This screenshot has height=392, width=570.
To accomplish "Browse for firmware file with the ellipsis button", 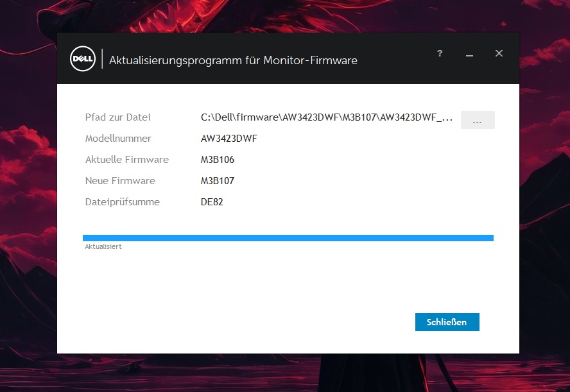I will click(478, 120).
